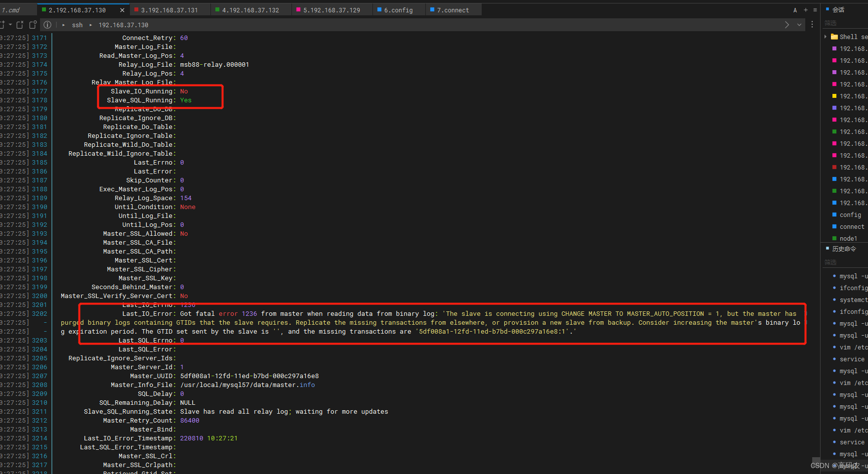Close the 2.192.168.37.130 tab
The image size is (868, 474).
[x=122, y=10]
